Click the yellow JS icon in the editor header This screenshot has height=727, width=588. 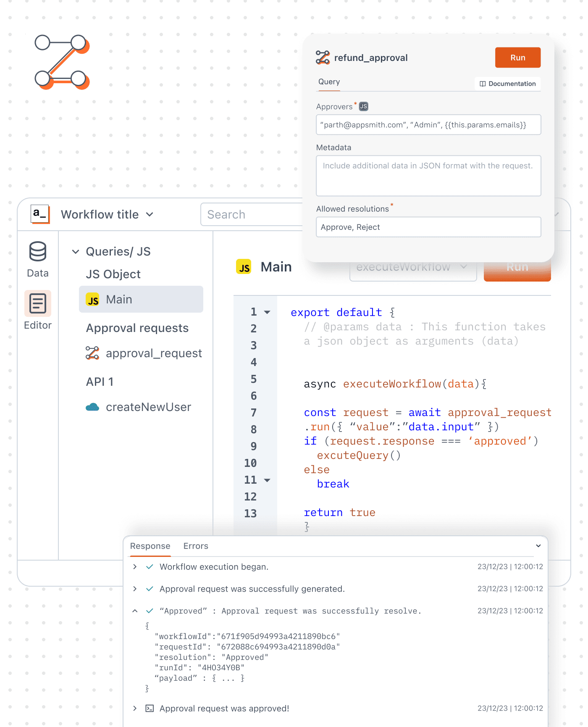[x=244, y=267]
